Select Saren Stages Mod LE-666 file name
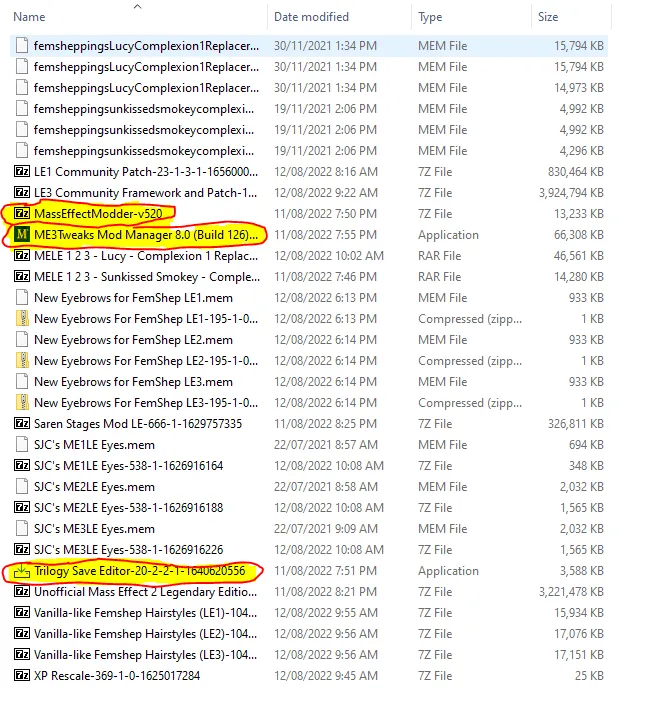 (138, 424)
